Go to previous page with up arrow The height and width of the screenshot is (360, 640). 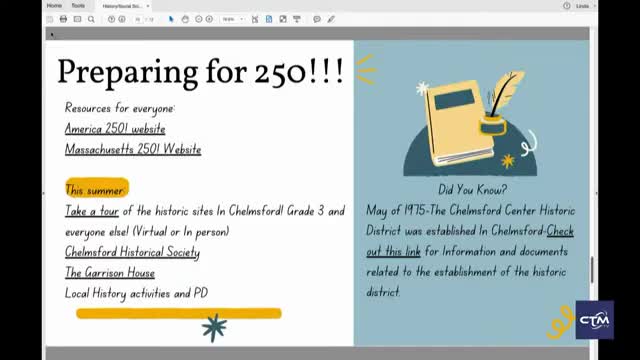point(111,19)
